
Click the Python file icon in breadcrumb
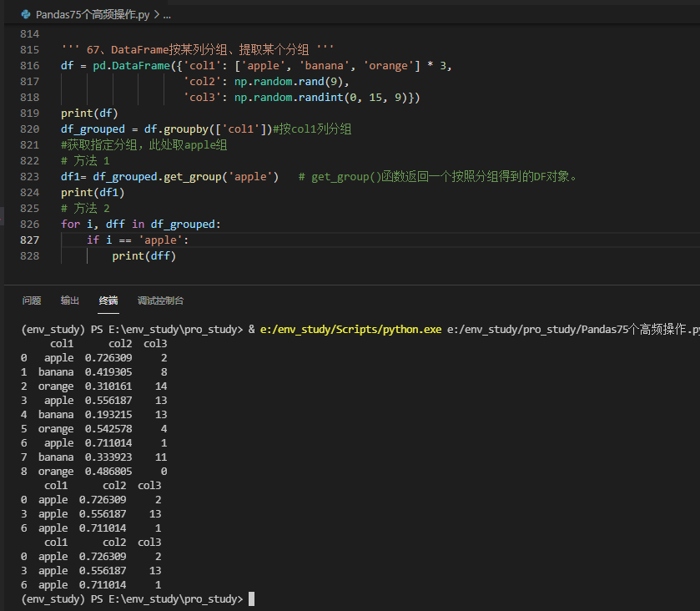click(26, 15)
